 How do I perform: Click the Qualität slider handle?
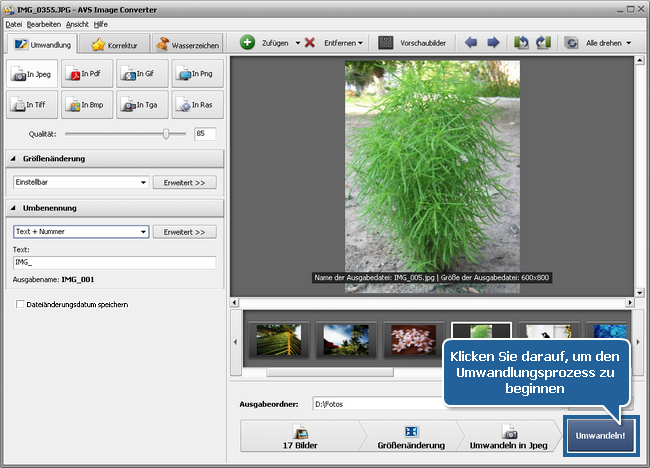[x=166, y=133]
